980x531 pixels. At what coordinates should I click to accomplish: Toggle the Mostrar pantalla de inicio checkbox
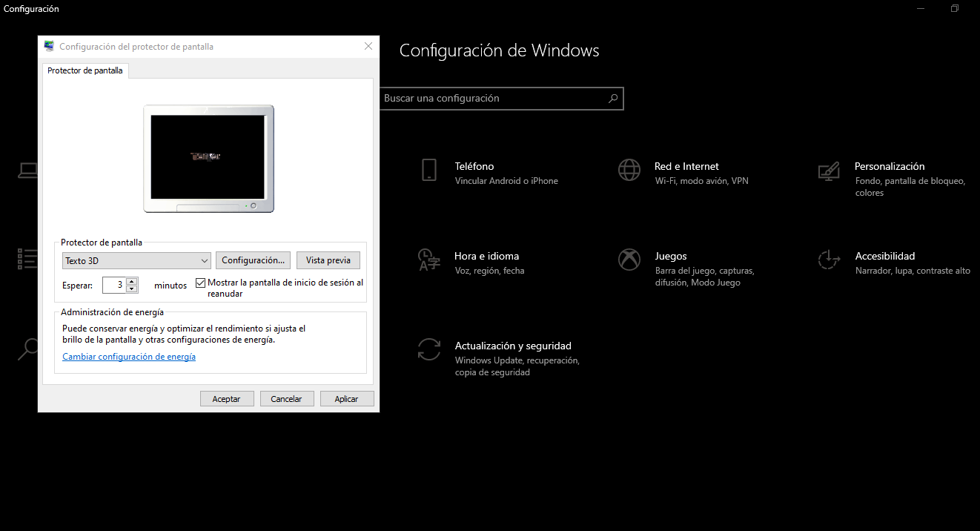(x=200, y=283)
